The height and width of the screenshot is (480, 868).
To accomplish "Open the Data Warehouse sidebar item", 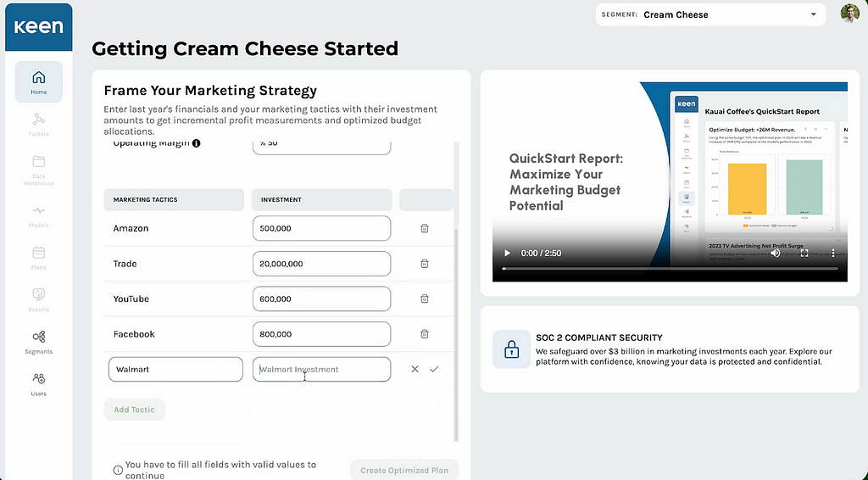I will [x=39, y=170].
